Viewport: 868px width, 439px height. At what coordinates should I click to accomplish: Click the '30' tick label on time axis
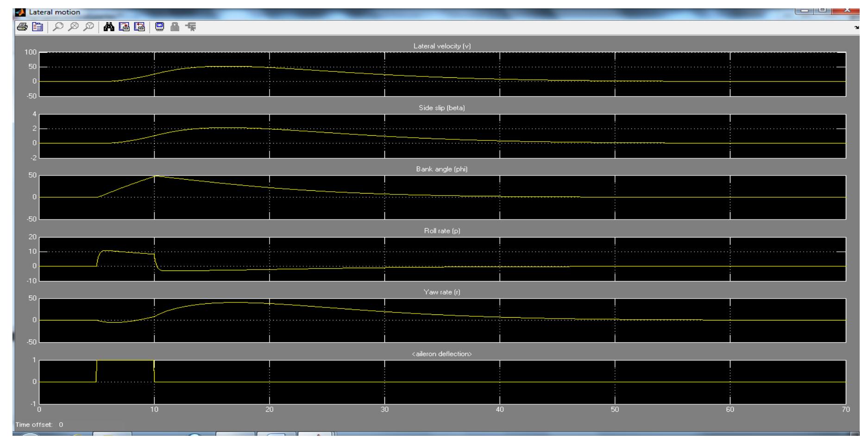click(x=385, y=410)
